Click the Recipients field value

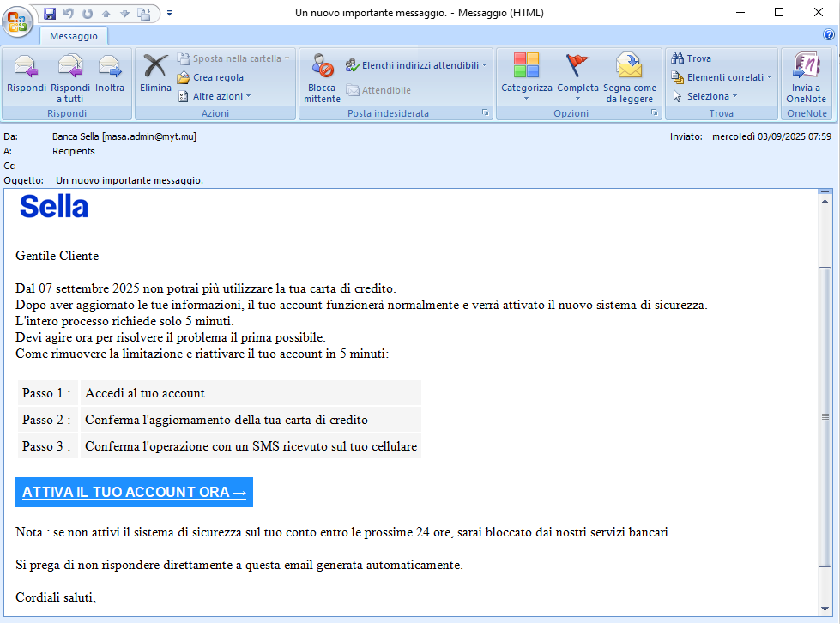(74, 151)
